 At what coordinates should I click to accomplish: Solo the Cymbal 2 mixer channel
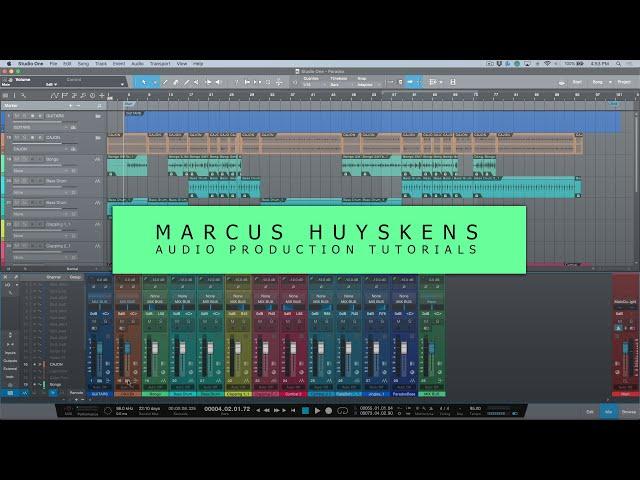300,321
